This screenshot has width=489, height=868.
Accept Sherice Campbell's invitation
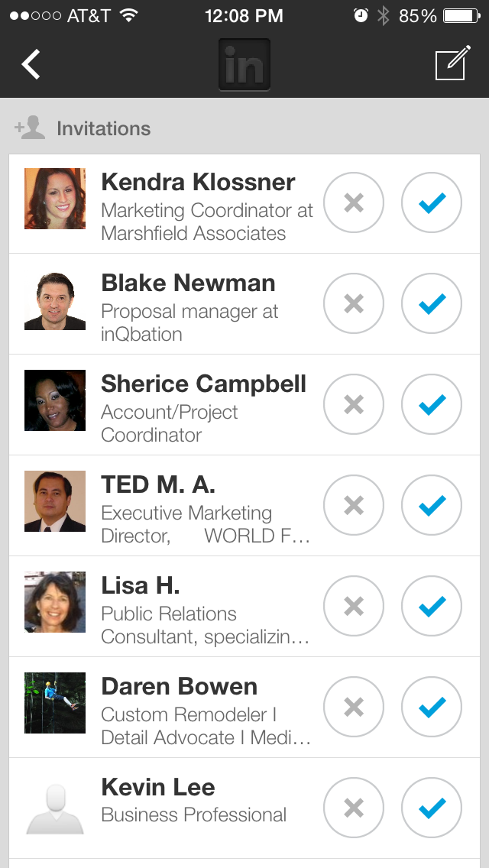pos(432,404)
